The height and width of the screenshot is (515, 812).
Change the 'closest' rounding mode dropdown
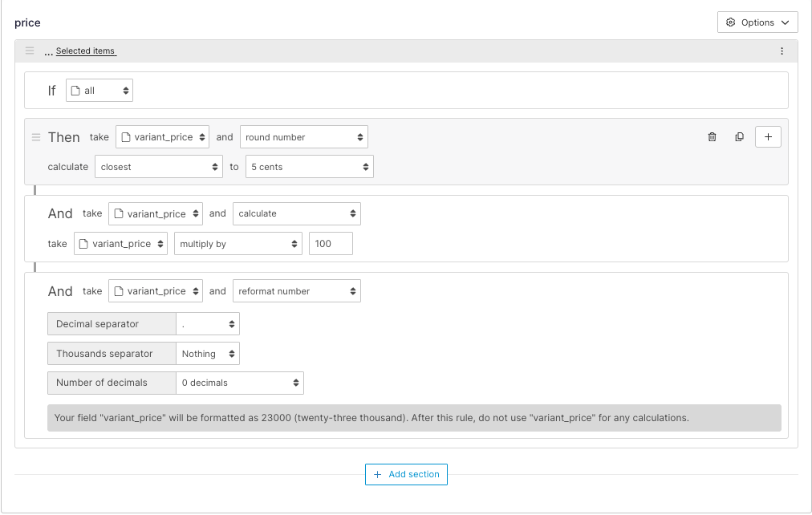(x=158, y=167)
